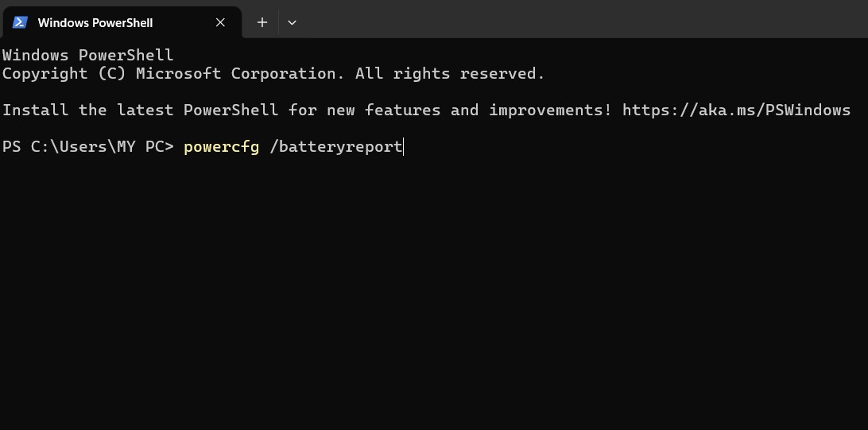
Task: Open the https://aka.ms/PSWindows link
Action: point(736,110)
